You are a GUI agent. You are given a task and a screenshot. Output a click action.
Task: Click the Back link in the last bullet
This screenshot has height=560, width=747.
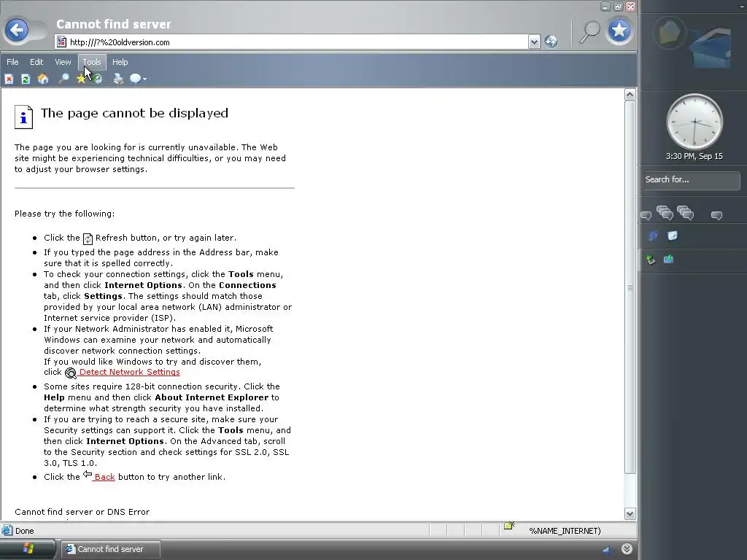104,477
